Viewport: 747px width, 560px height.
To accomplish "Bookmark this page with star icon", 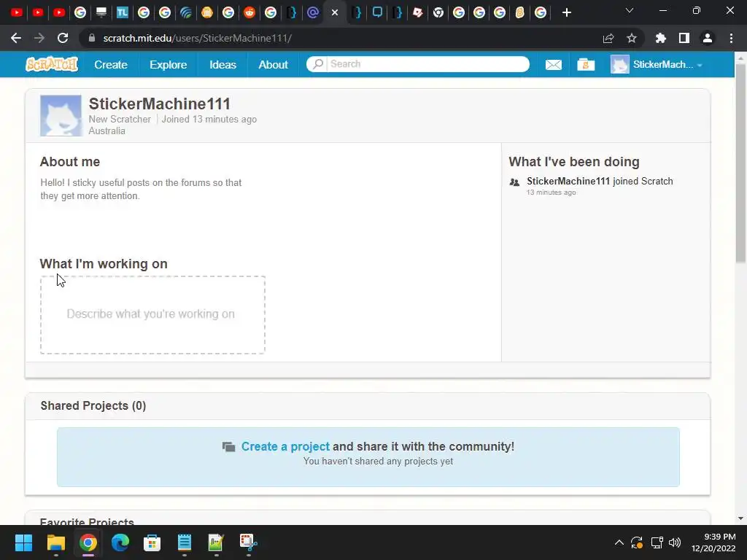I will click(x=631, y=38).
